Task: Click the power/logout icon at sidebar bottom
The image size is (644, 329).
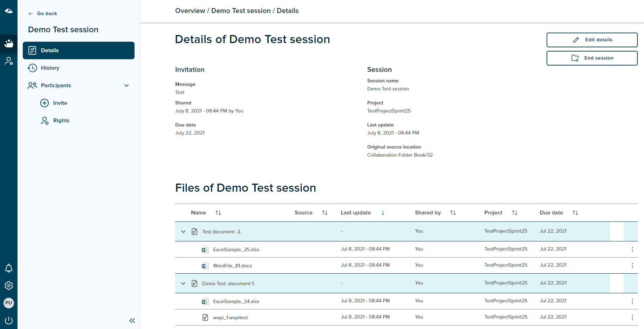Action: [8, 320]
